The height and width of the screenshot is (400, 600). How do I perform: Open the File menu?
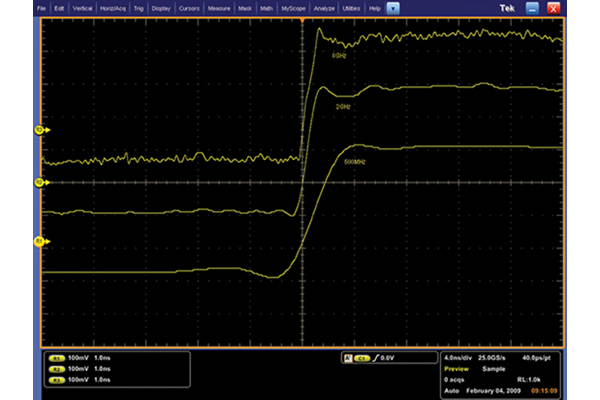point(42,7)
